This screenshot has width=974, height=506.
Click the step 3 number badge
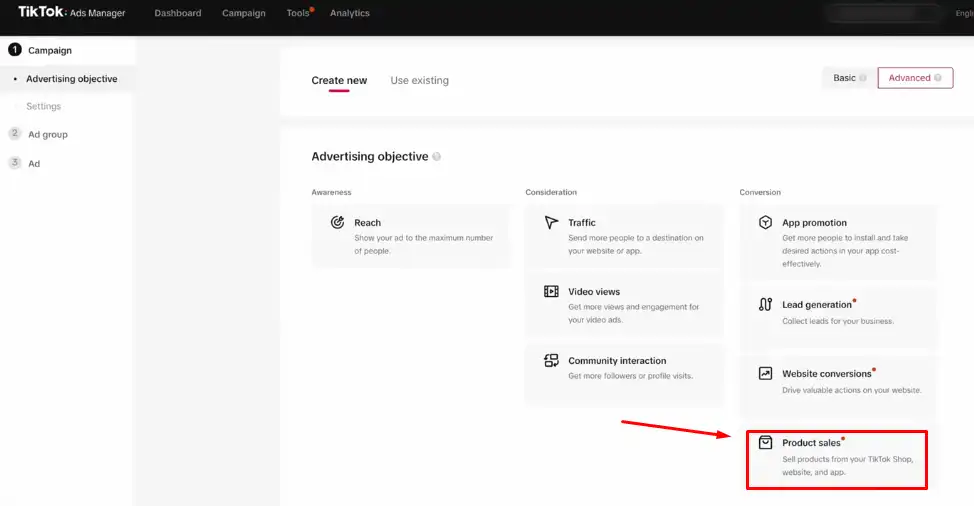[x=15, y=163]
